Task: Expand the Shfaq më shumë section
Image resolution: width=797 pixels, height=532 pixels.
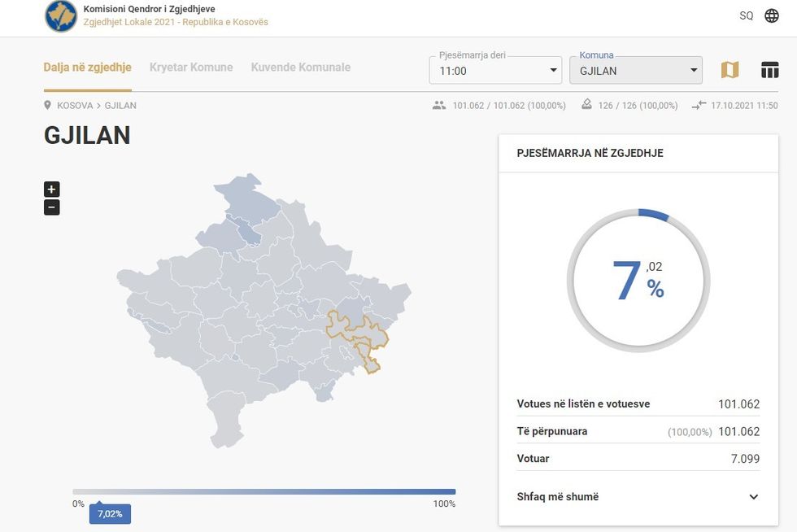Action: (x=638, y=497)
